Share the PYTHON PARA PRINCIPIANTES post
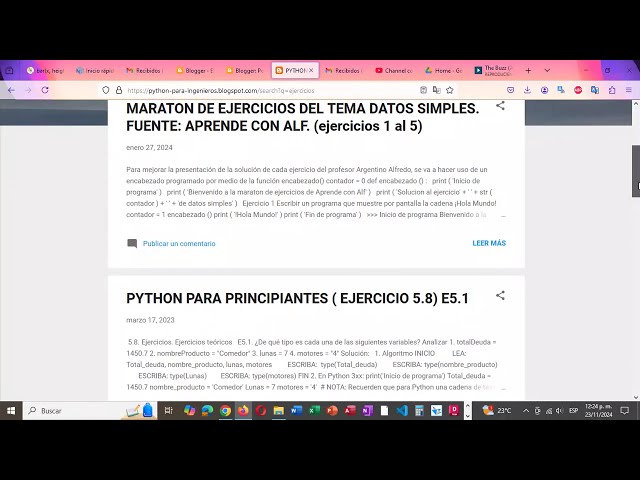 point(500,296)
